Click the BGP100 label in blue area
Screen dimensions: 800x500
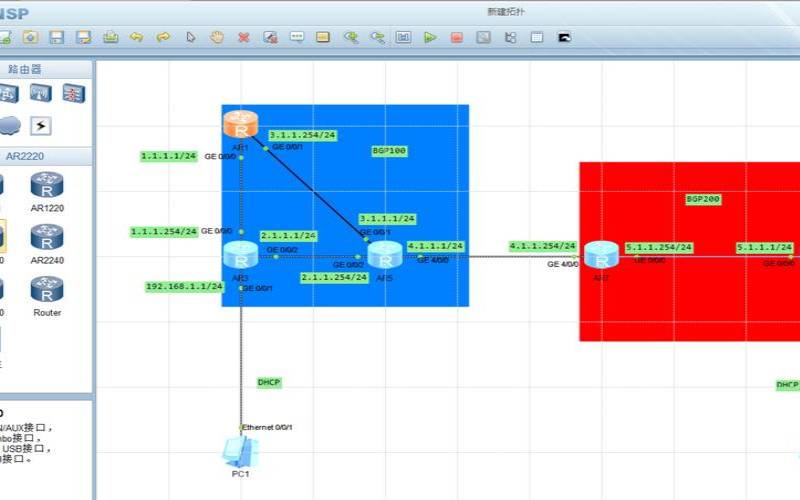click(389, 151)
